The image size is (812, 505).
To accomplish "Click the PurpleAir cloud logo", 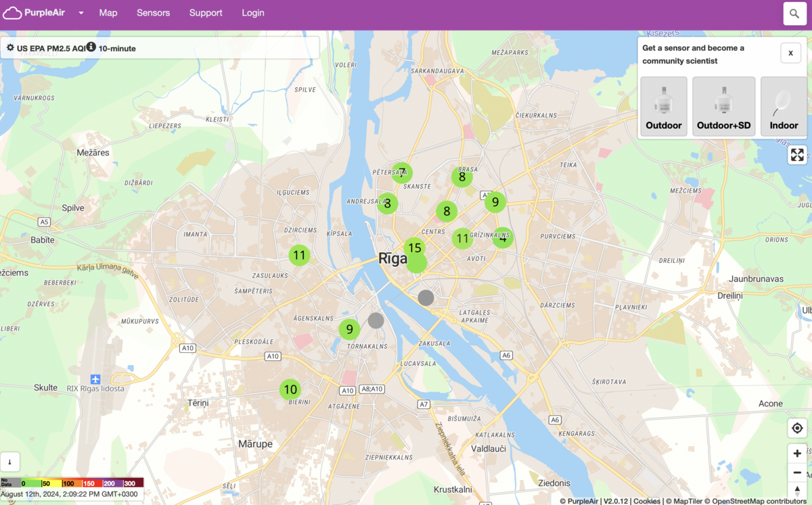I will (x=12, y=13).
